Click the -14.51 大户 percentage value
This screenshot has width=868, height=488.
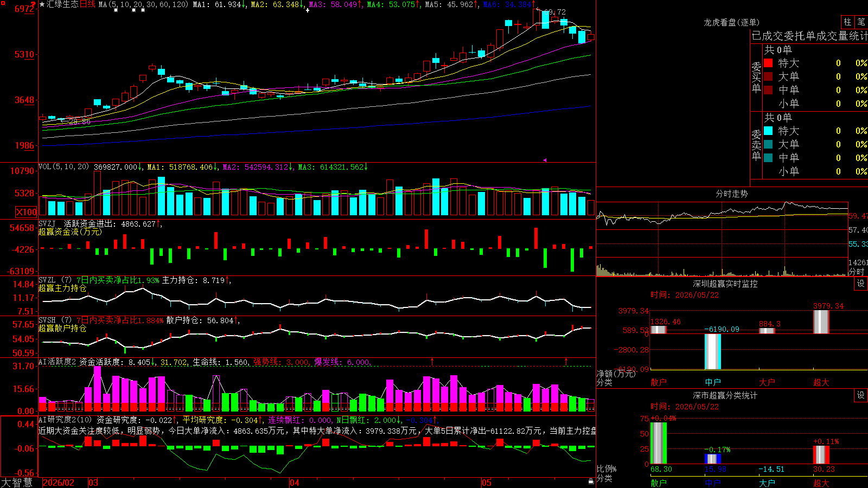[771, 469]
